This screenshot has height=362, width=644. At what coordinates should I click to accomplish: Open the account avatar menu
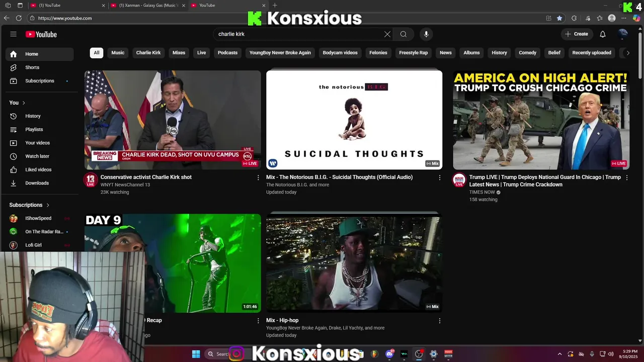(x=623, y=34)
